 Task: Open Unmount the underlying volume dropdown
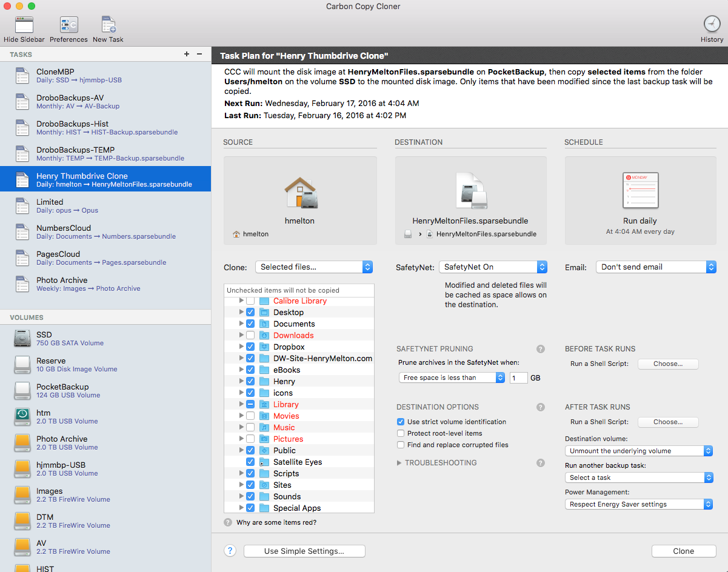point(638,451)
